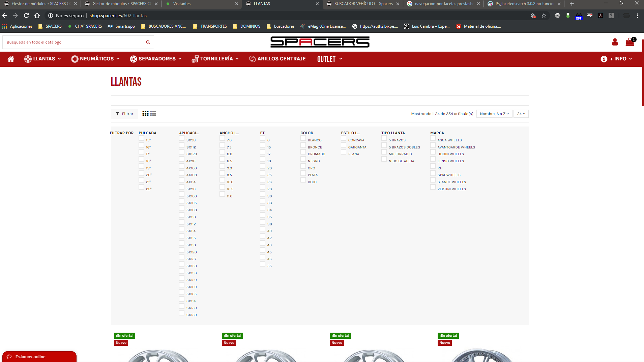This screenshot has height=362, width=644.
Task: Switch to BUSCADOR VEHÍCULO tab
Action: [x=363, y=4]
